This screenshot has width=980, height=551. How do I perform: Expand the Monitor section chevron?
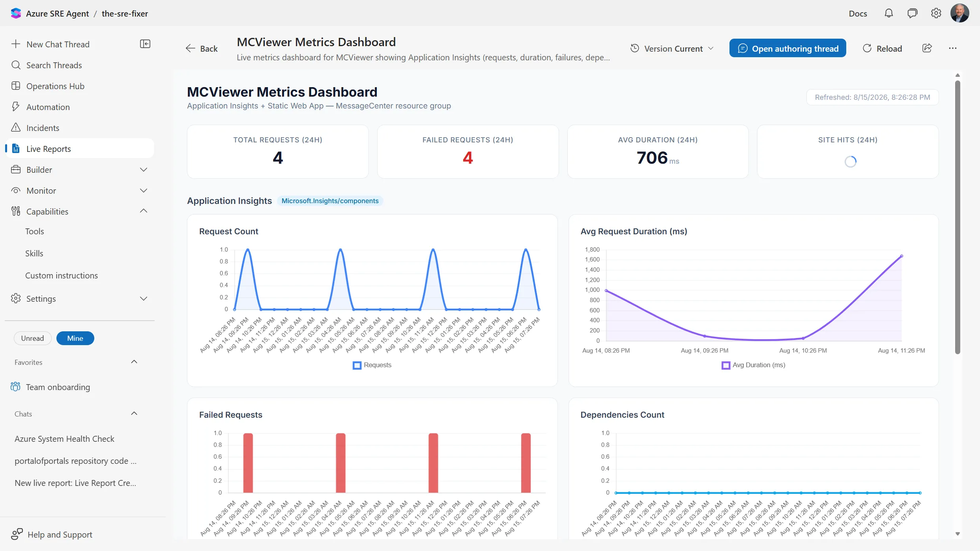[x=144, y=191]
